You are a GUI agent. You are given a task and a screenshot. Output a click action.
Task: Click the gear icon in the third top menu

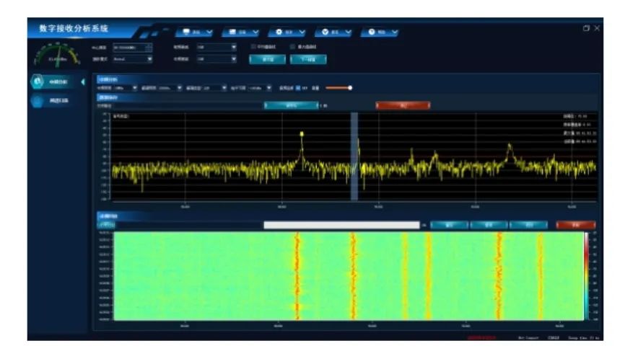279,32
